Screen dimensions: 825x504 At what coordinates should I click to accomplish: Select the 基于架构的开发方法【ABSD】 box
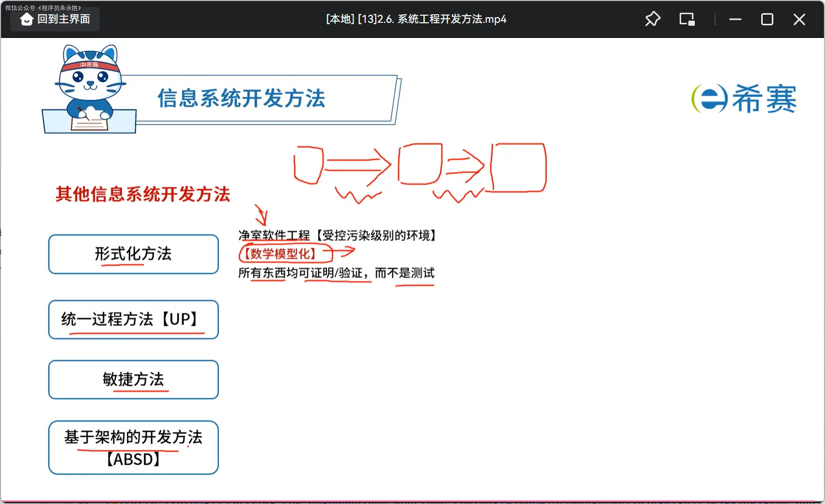[133, 447]
